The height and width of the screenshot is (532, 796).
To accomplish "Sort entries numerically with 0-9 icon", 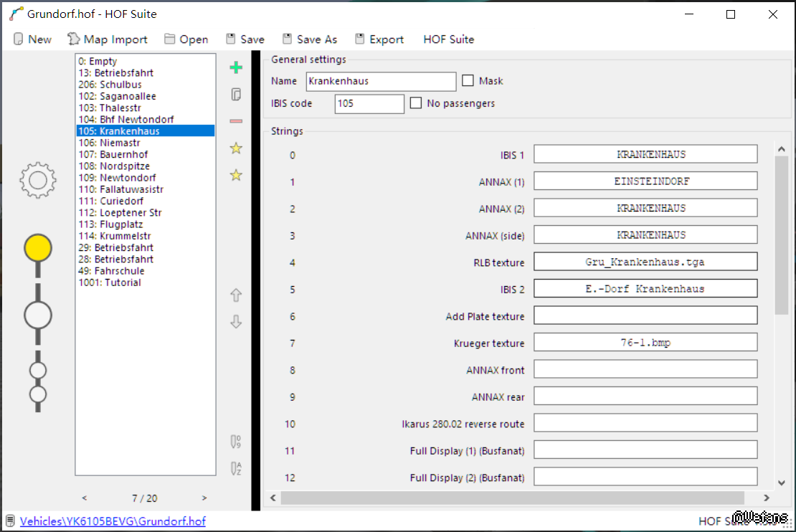I will pos(235,442).
